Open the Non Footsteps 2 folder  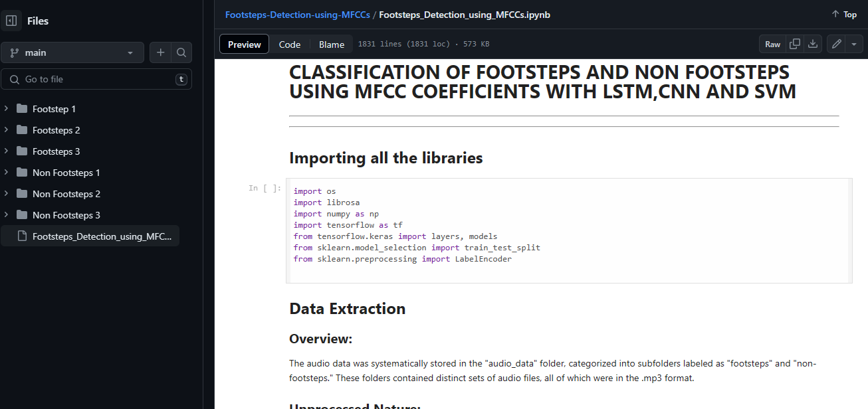tap(66, 194)
